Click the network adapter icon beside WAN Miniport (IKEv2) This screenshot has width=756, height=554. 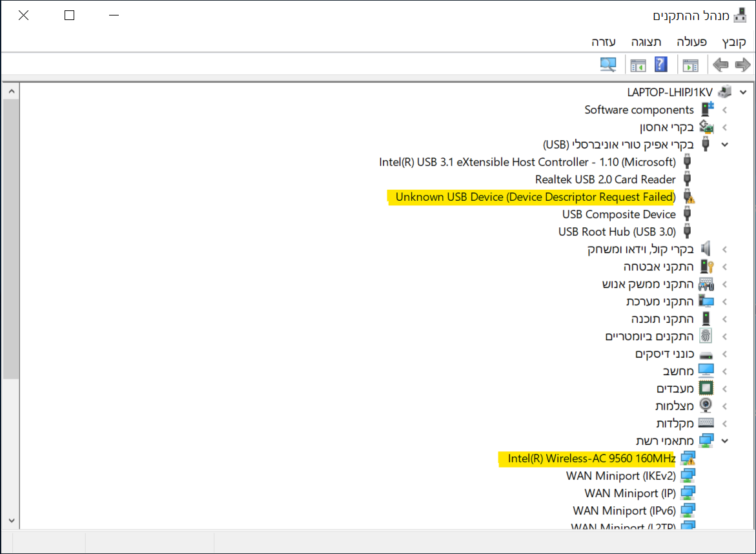point(687,475)
